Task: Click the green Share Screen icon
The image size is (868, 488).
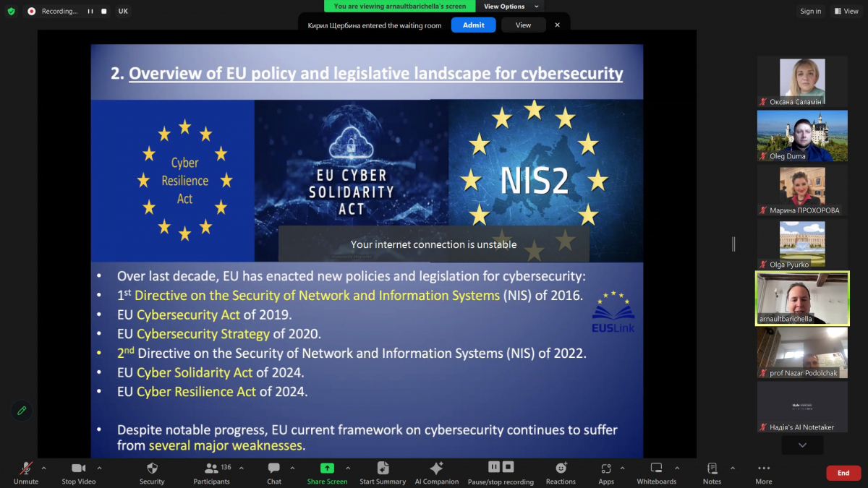Action: point(327,468)
